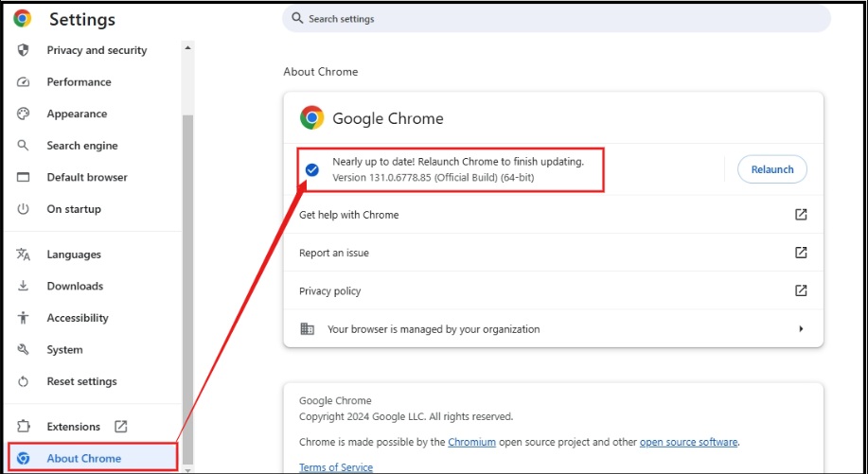
Task: Click the Downloads arrow icon
Action: [x=25, y=286]
